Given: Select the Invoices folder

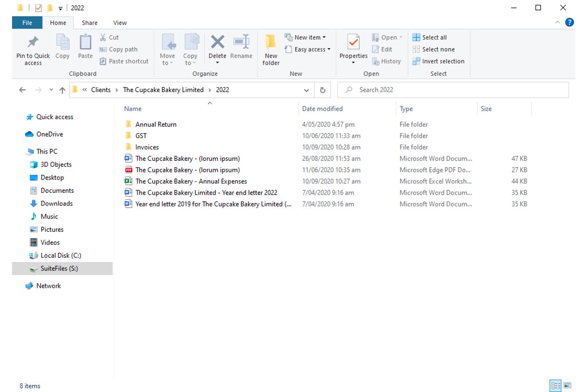Looking at the screenshot, I should point(147,147).
